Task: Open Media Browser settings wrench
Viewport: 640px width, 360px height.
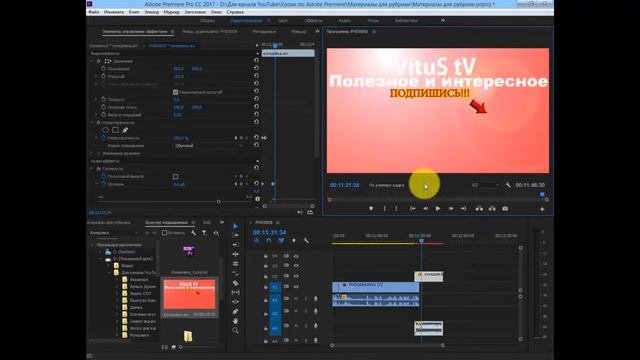Action: click(x=193, y=233)
